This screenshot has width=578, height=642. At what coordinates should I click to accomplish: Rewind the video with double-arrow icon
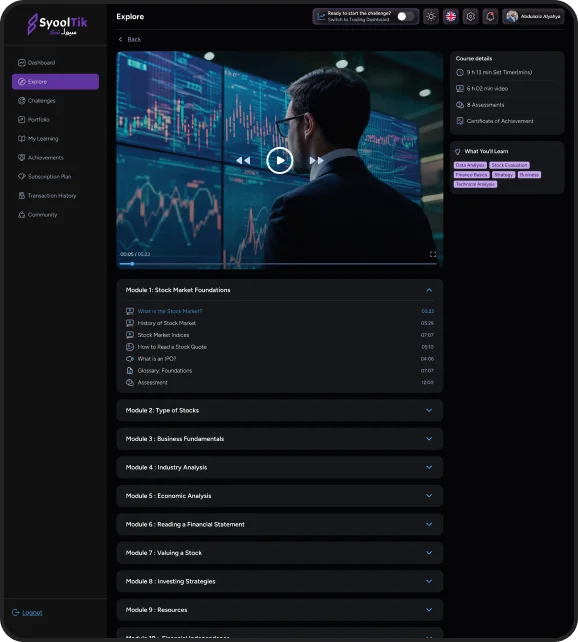(243, 160)
